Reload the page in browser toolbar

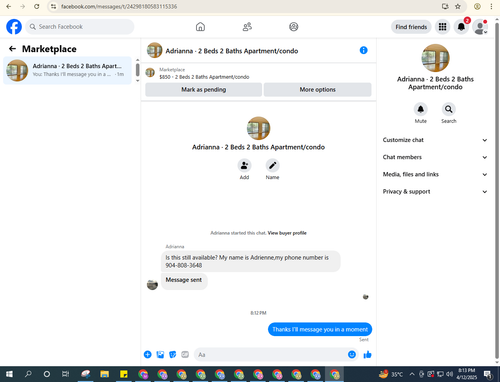tap(37, 6)
